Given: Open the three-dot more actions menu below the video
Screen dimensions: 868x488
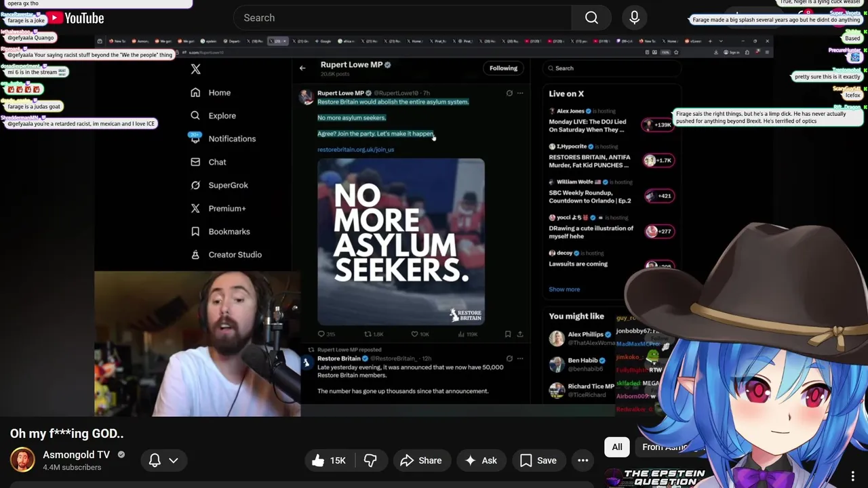Looking at the screenshot, I should pos(583,460).
